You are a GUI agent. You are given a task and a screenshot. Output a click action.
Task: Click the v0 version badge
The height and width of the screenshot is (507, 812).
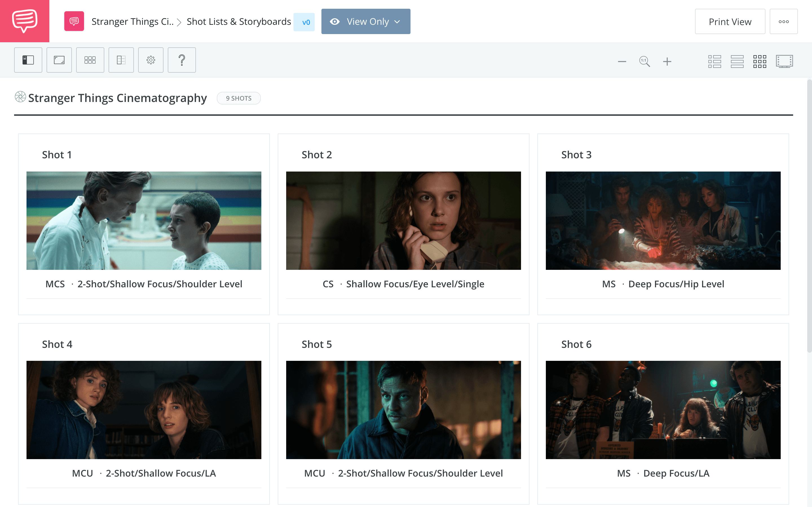coord(304,22)
